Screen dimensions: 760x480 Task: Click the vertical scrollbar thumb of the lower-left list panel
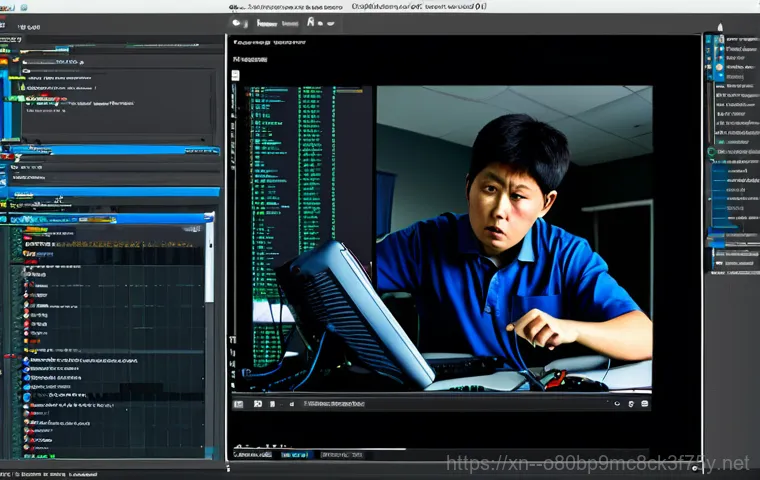click(x=209, y=262)
